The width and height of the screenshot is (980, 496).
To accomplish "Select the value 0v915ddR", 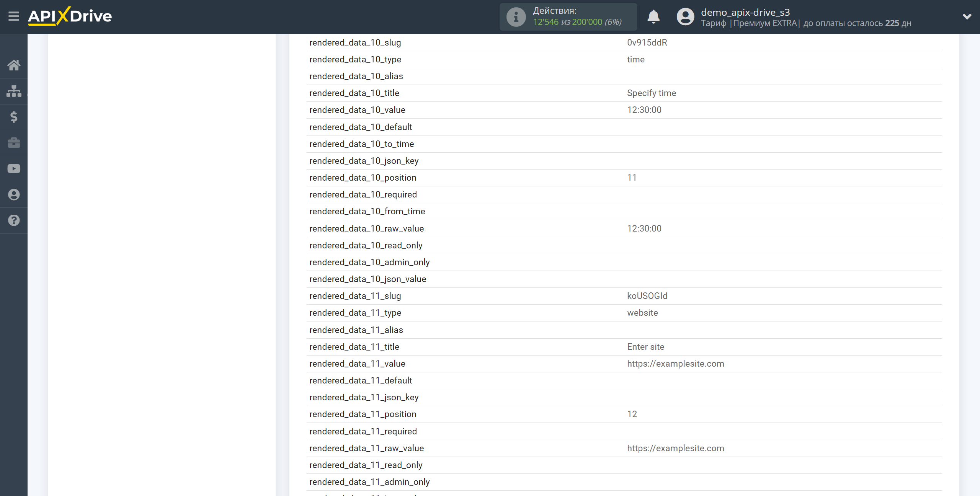I will point(647,42).
